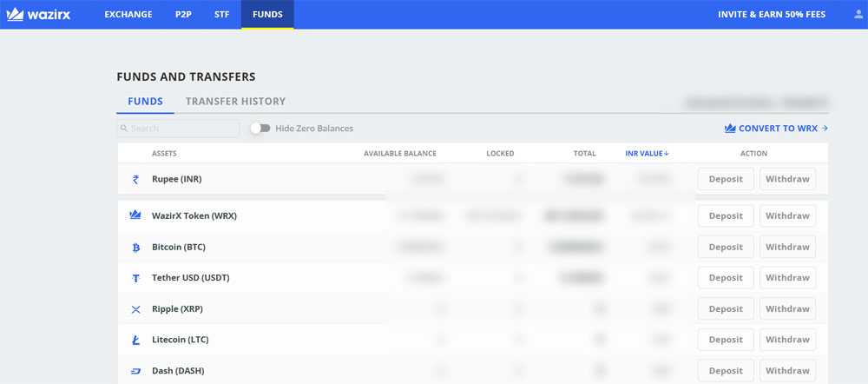Open the user profile icon
The image size is (868, 384).
[x=858, y=15]
